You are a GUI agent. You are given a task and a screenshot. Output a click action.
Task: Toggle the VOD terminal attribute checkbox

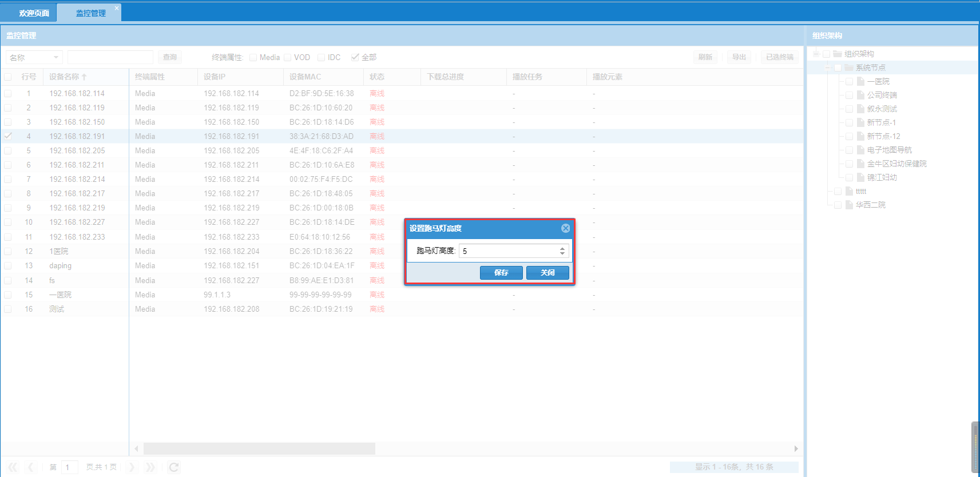point(288,57)
